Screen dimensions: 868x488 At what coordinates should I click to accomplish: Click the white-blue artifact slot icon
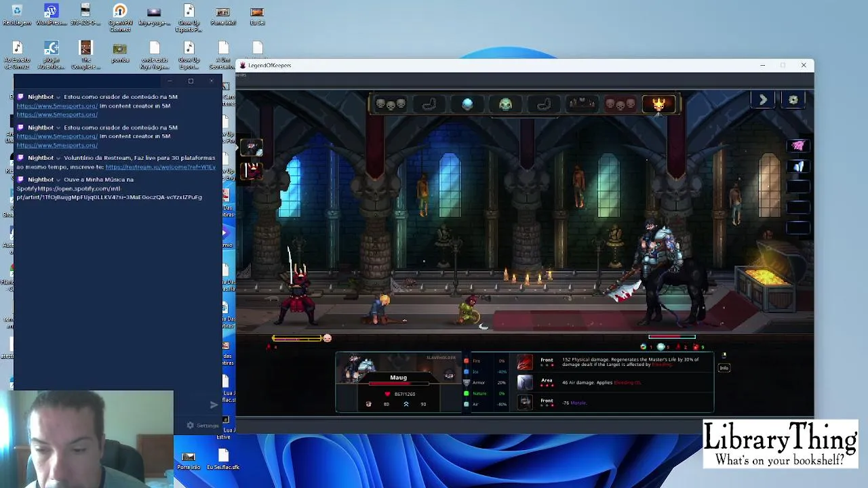coord(798,166)
